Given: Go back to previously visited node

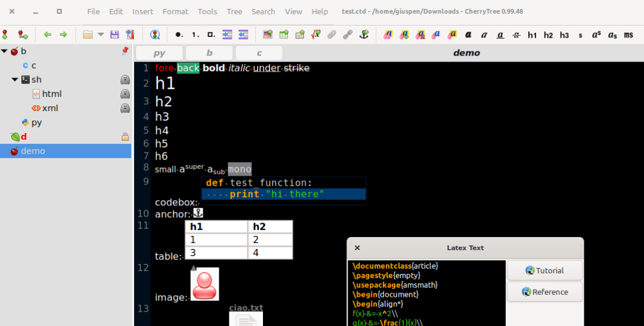Looking at the screenshot, I should click(48, 35).
